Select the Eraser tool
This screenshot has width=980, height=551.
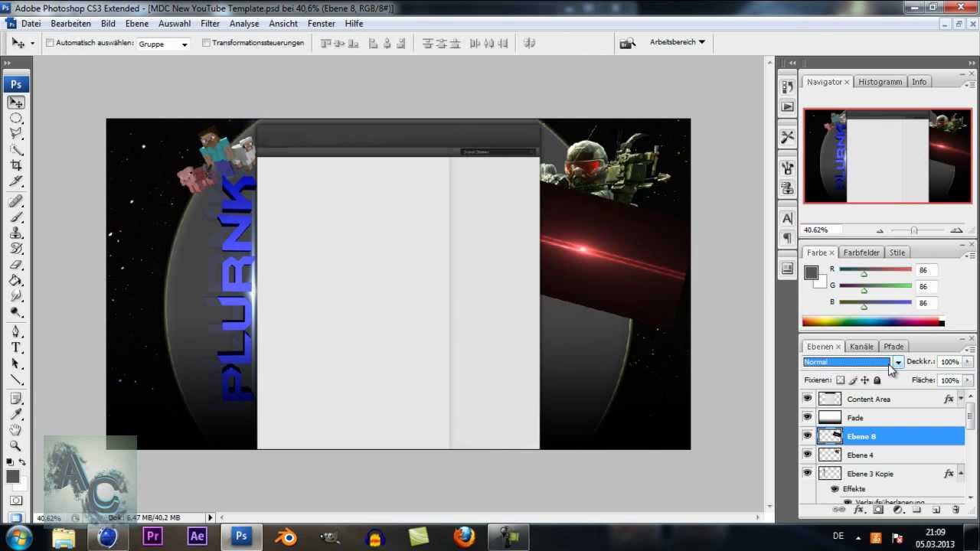point(16,265)
